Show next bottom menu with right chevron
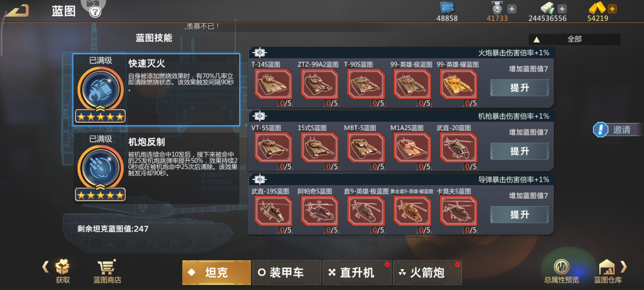 coord(624,267)
